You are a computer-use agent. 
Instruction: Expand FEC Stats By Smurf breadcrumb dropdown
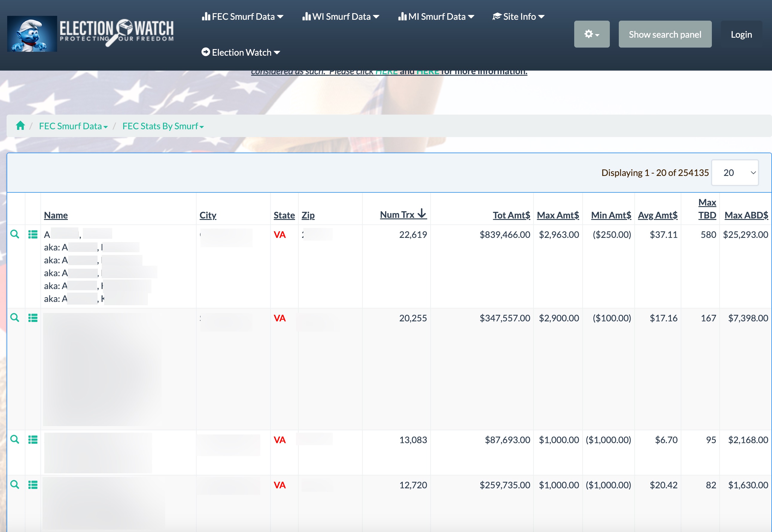163,126
